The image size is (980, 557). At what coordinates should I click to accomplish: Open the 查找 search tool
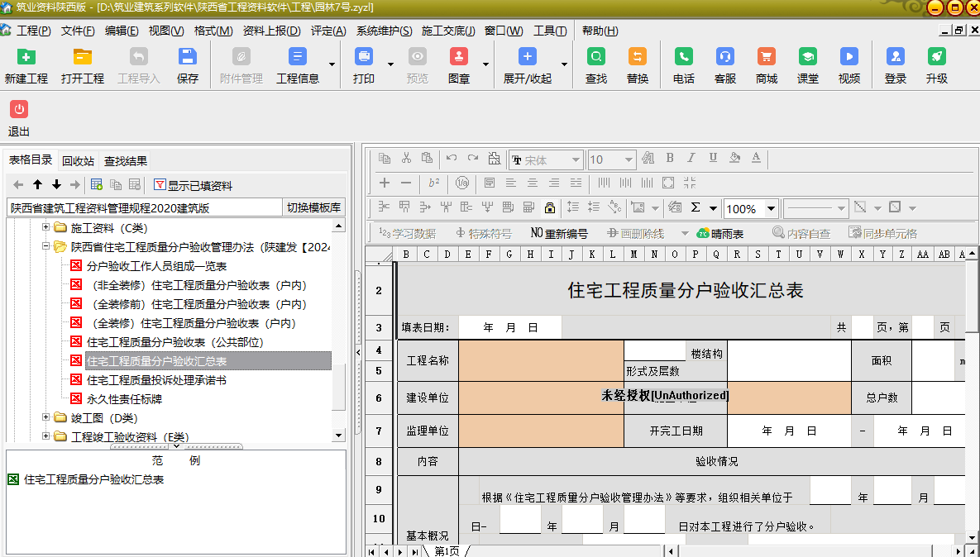595,57
